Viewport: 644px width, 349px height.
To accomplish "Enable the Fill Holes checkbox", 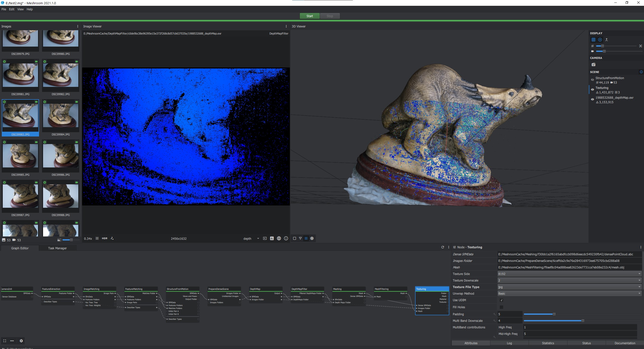I will click(501, 307).
